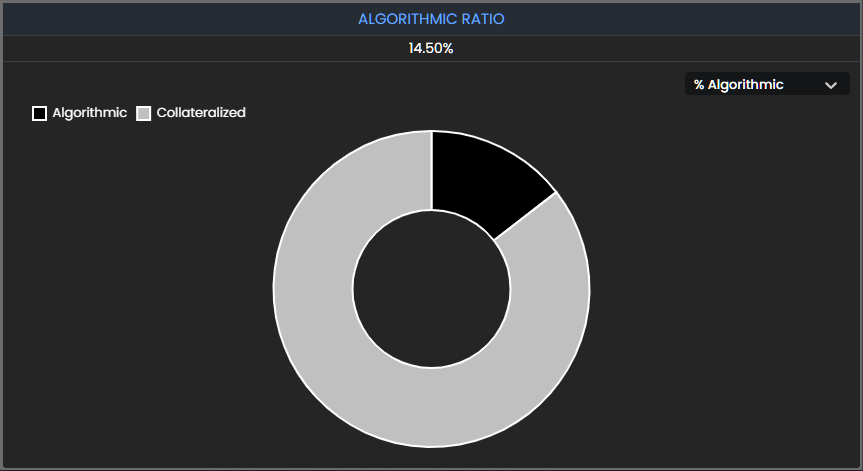Click the word 'RATIO' in the header

pyautogui.click(x=483, y=19)
